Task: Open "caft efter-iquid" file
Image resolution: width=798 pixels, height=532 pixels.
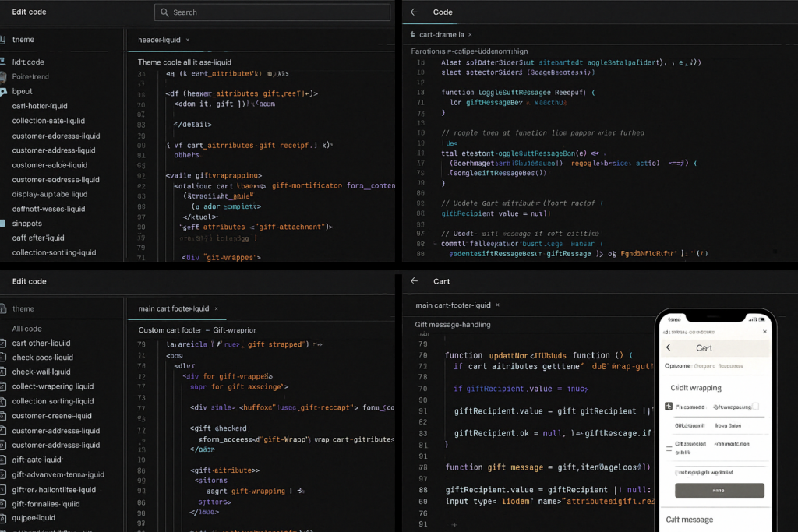Action: 38,238
